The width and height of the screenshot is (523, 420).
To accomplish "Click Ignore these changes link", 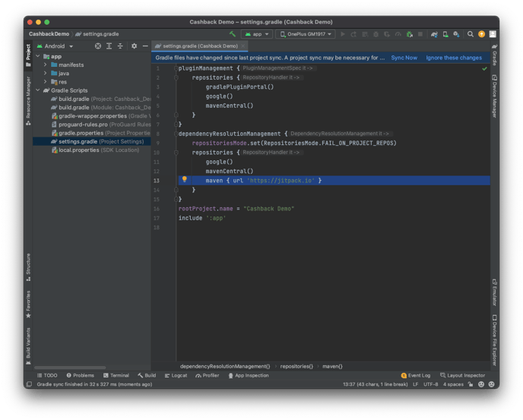I will tap(453, 58).
